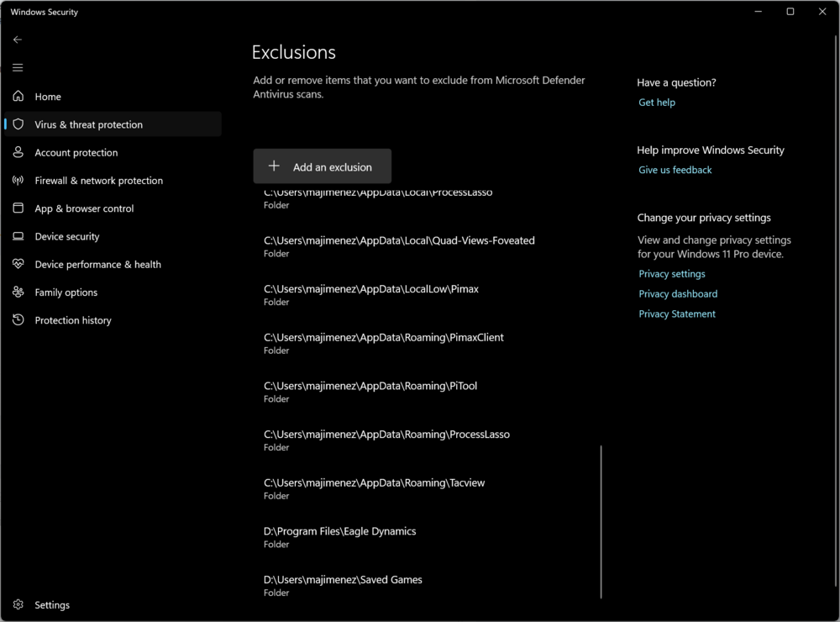
Task: Click the exclusions list vertical scrollbar
Action: (601, 521)
